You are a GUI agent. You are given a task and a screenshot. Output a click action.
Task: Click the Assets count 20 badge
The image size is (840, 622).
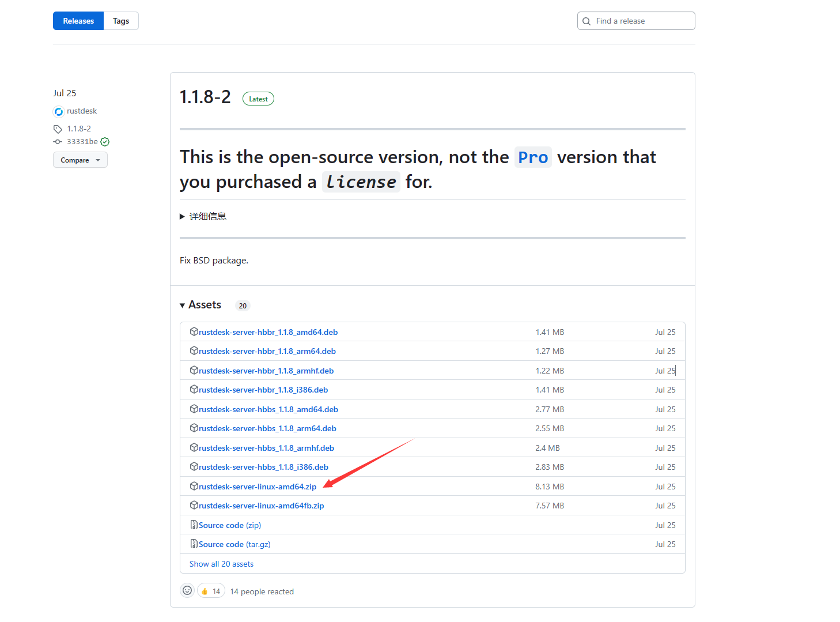243,306
